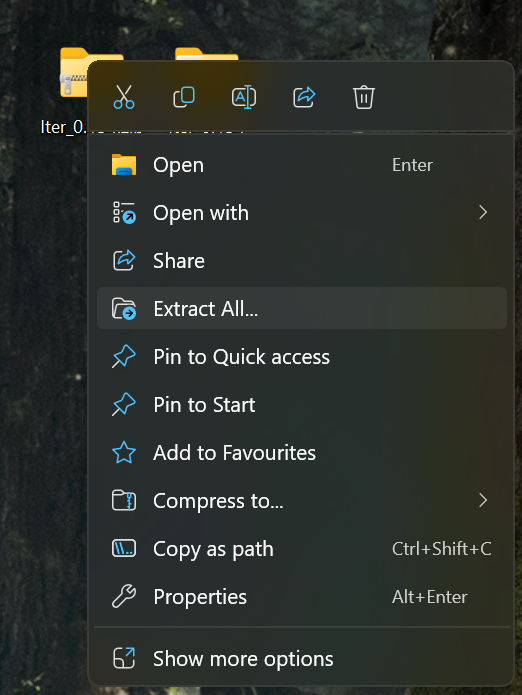
Task: Click the Cut scissors icon
Action: pyautogui.click(x=124, y=97)
